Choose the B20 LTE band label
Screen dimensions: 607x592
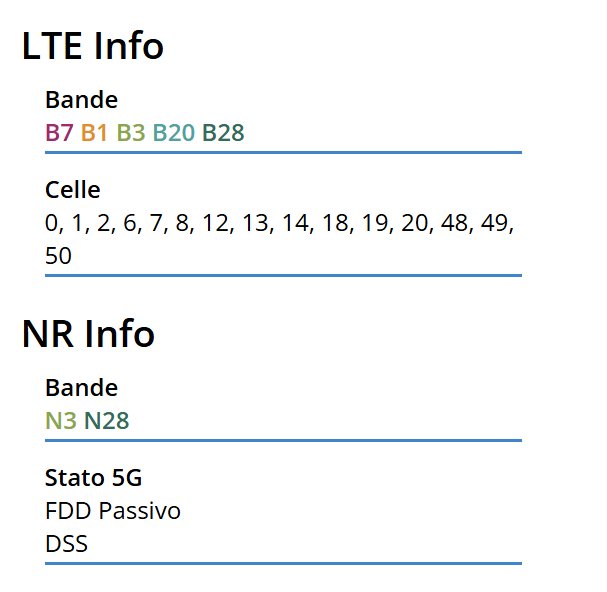[173, 133]
